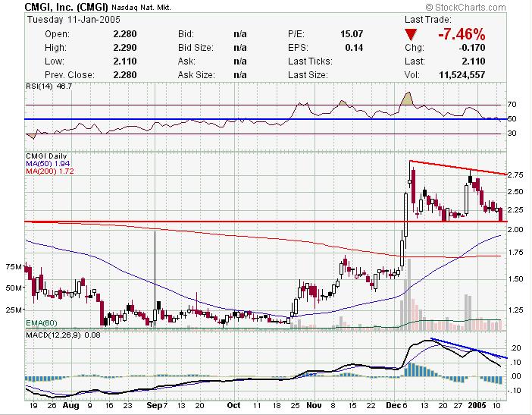Click the -7.46% change figure

pos(462,34)
